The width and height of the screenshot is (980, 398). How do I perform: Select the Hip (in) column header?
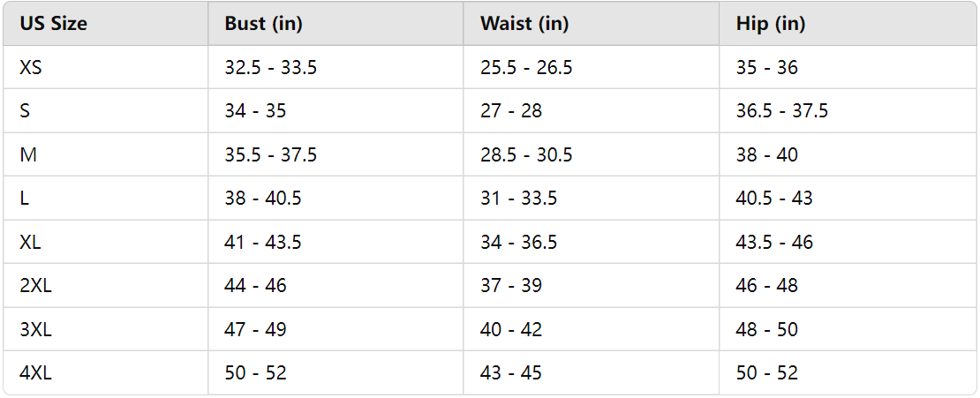coord(770,24)
